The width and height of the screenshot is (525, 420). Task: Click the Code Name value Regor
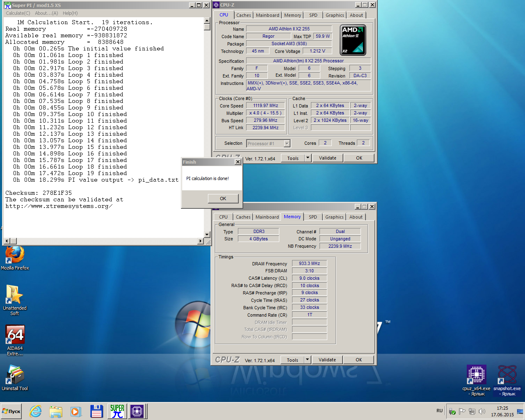click(x=268, y=36)
